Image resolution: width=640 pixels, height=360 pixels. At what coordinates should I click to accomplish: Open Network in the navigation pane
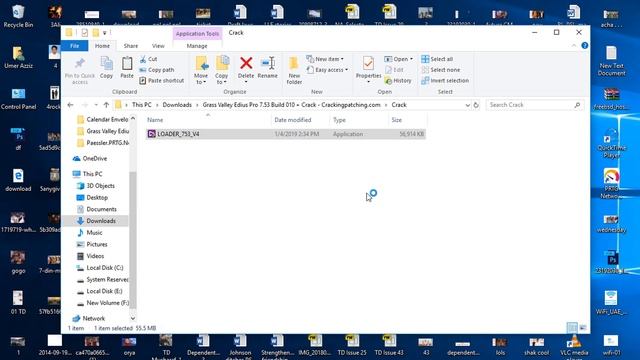click(x=93, y=318)
